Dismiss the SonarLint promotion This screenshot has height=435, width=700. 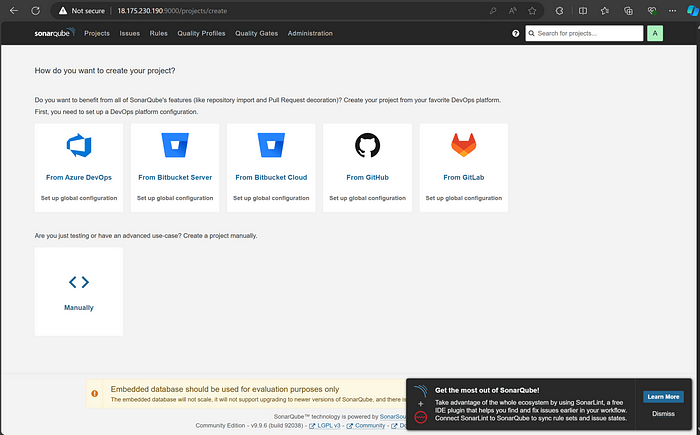click(663, 414)
